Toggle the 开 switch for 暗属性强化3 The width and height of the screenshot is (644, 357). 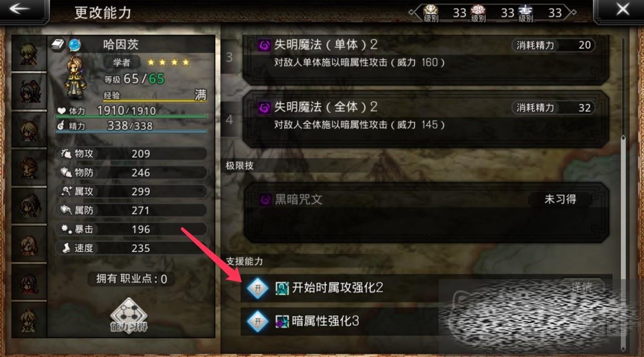coord(257,321)
